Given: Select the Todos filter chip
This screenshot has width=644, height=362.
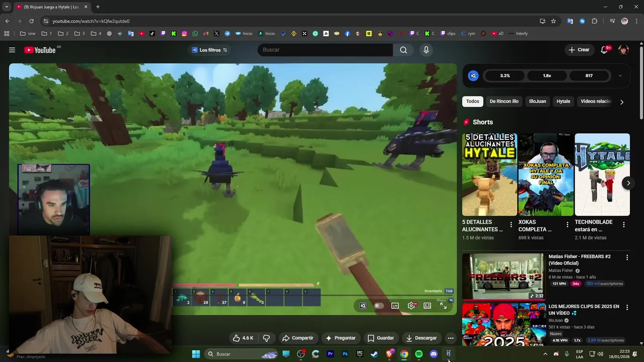Looking at the screenshot, I should coord(472,102).
